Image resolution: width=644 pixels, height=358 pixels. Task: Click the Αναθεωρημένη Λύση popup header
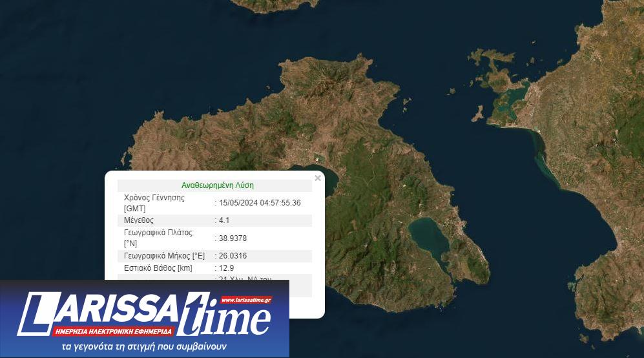point(217,185)
